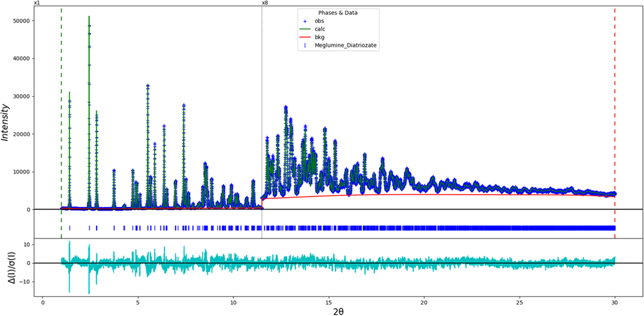This screenshot has height=316, width=644.
Task: Click the x-axis tick label 15
Action: [x=329, y=303]
